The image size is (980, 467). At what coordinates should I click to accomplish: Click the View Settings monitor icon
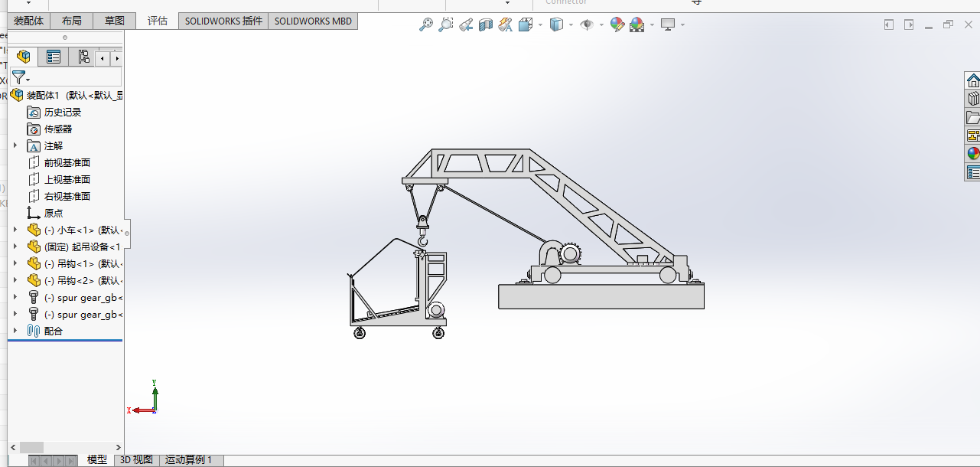tap(668, 24)
